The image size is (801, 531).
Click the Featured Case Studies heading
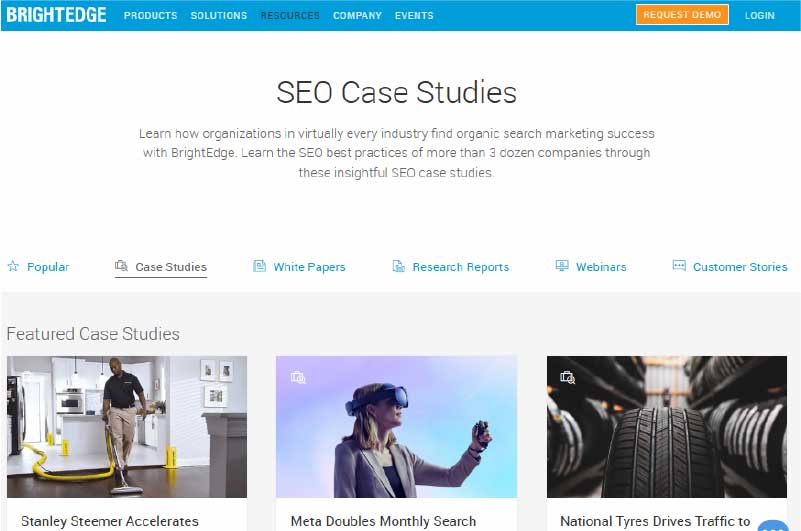coord(93,334)
